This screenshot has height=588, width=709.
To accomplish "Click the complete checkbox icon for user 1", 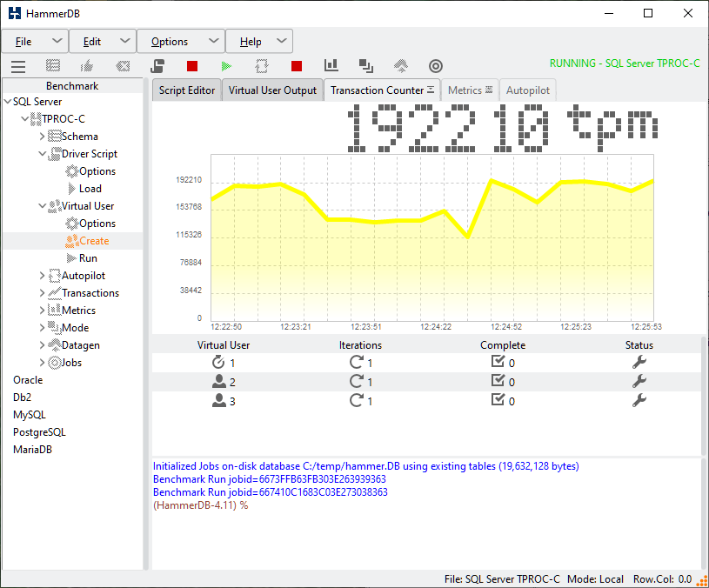I will [498, 362].
